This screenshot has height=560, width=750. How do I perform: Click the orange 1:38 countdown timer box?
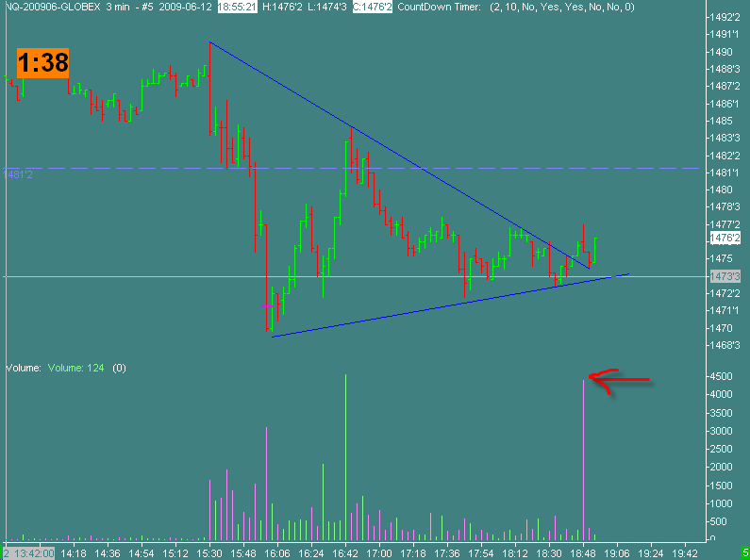43,62
